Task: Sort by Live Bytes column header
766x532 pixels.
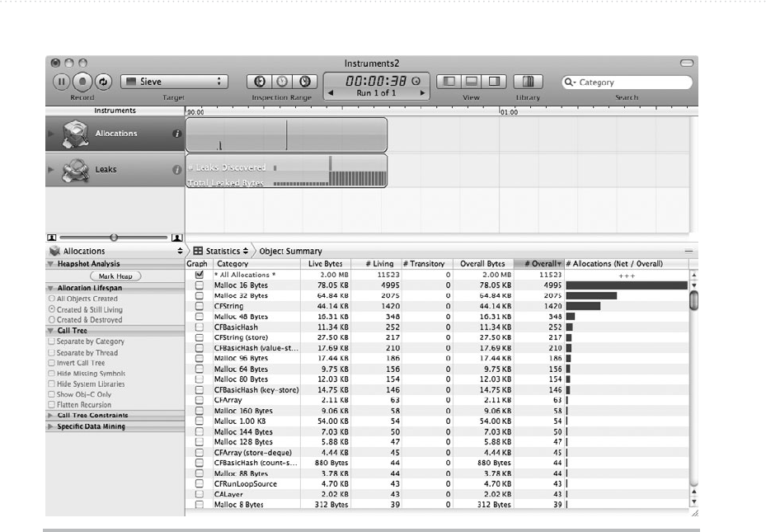Action: click(326, 264)
